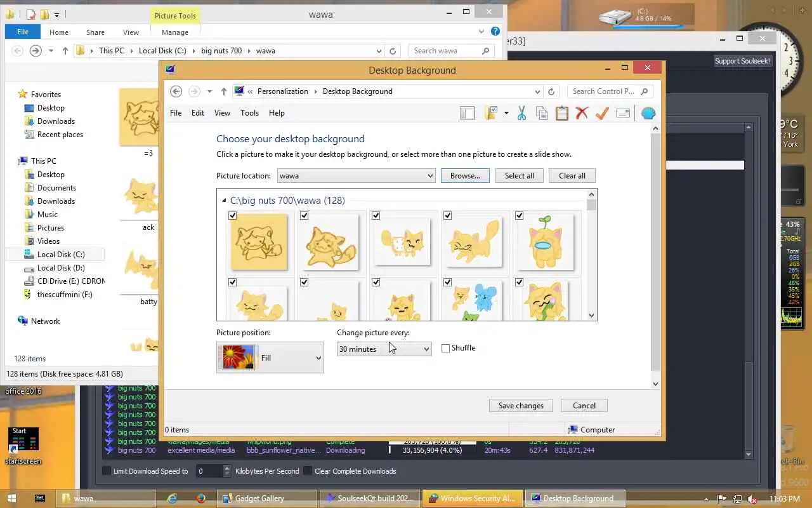Click Support Soulseek! button
Viewport: 812px width, 508px height.
[x=742, y=61]
